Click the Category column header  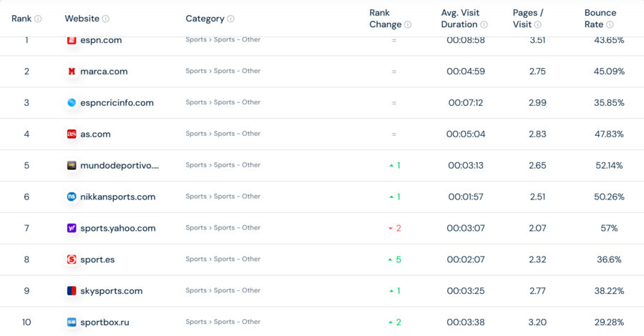(205, 19)
